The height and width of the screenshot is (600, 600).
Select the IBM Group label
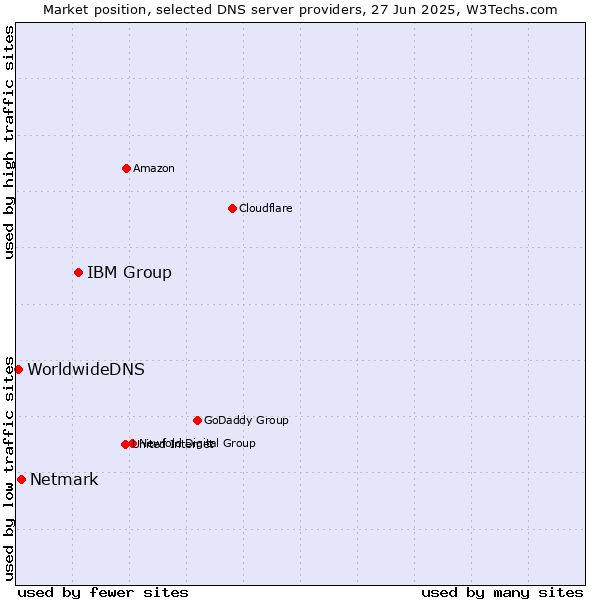(129, 272)
